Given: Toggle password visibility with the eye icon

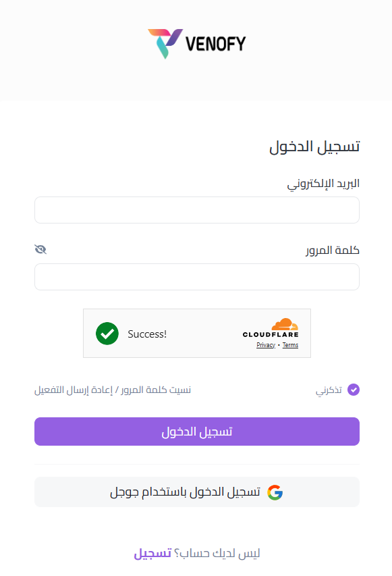Looking at the screenshot, I should pos(40,249).
